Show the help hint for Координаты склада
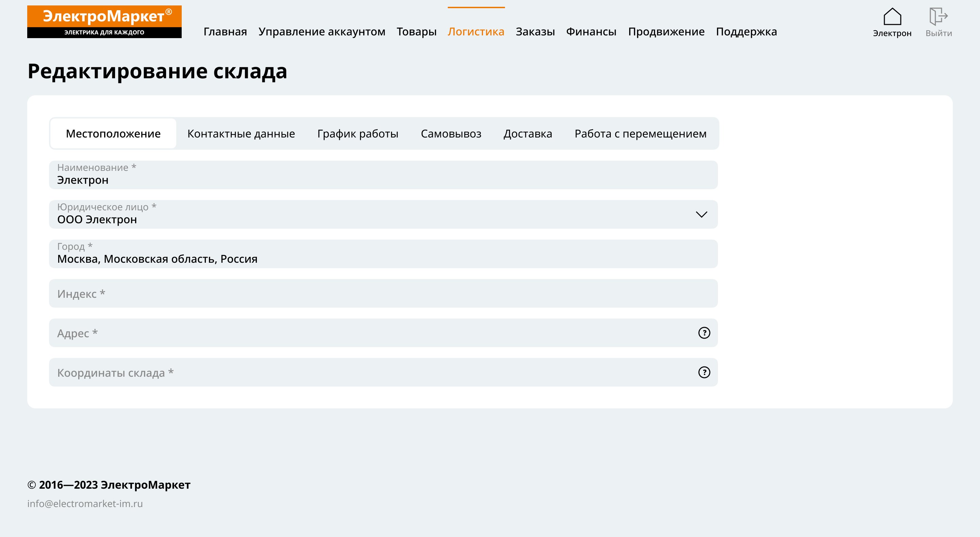Image resolution: width=980 pixels, height=537 pixels. coord(704,372)
